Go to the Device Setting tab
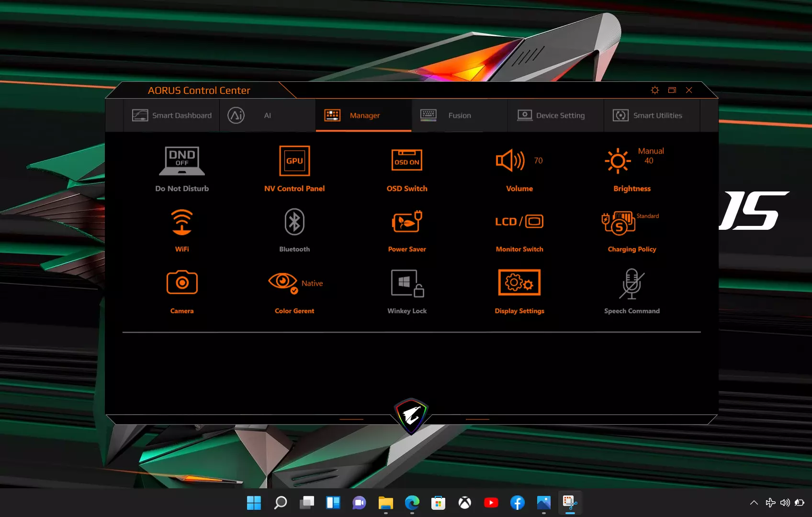The image size is (812, 517). (551, 115)
